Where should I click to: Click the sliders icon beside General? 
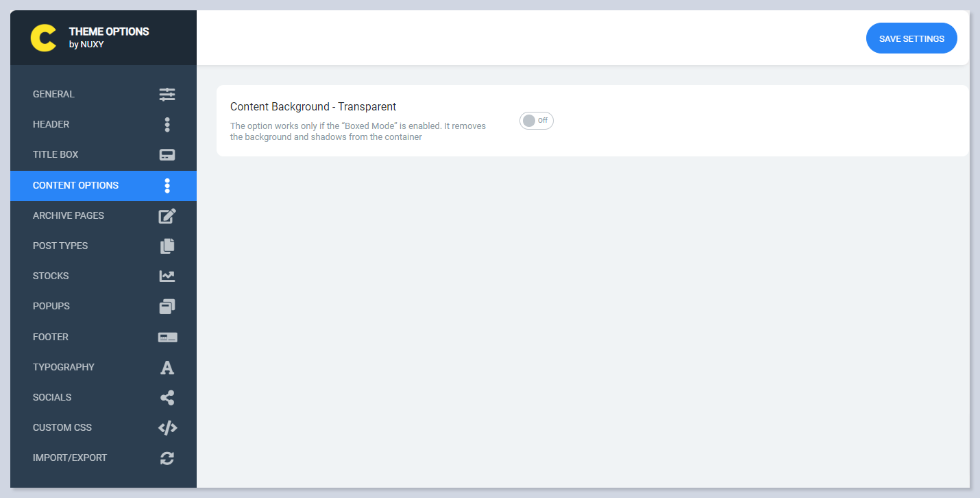(167, 95)
